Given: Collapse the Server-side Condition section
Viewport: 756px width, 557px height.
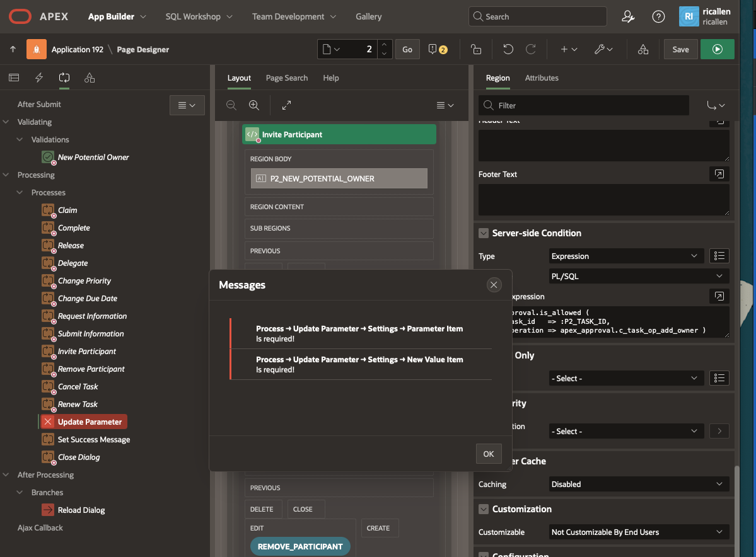Looking at the screenshot, I should [x=484, y=233].
